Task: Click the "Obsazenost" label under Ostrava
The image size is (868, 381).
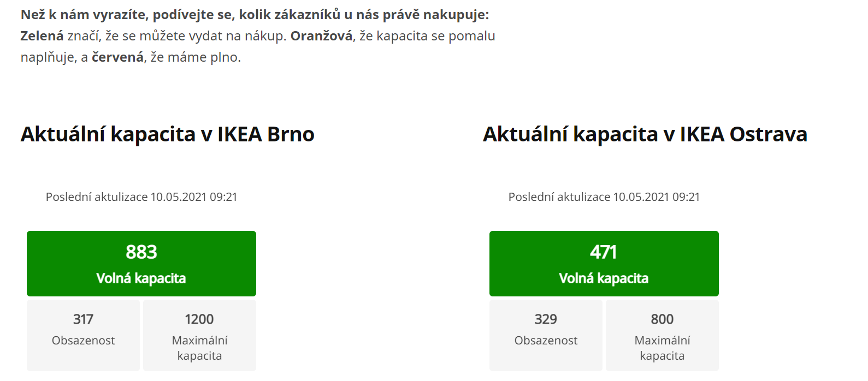Action: tap(546, 341)
